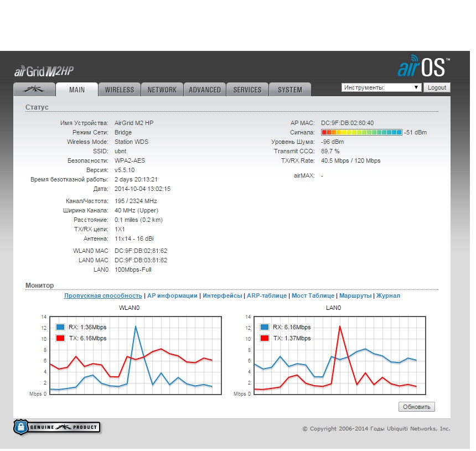Go to the SERVICES tab
Viewport: 476px width, 451px height.
point(247,90)
